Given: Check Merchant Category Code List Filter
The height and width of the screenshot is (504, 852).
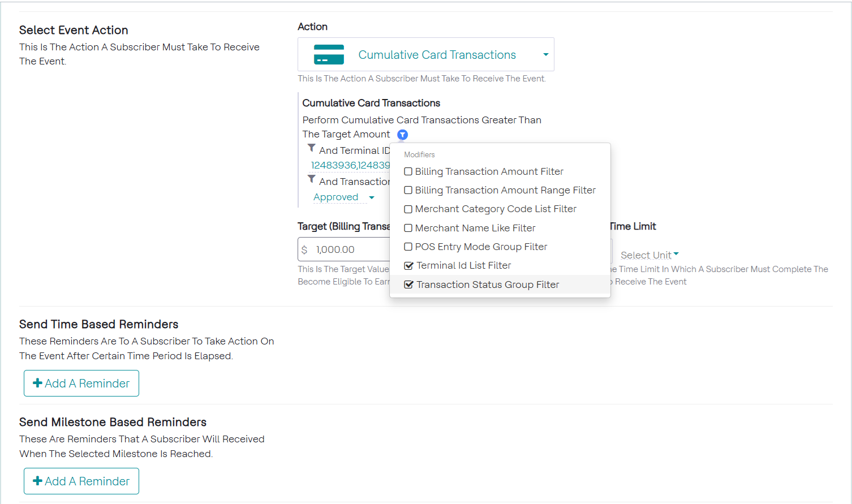Looking at the screenshot, I should (x=408, y=209).
